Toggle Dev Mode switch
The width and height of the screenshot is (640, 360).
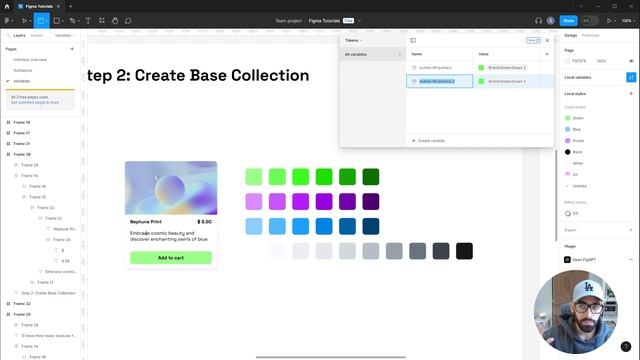point(590,21)
